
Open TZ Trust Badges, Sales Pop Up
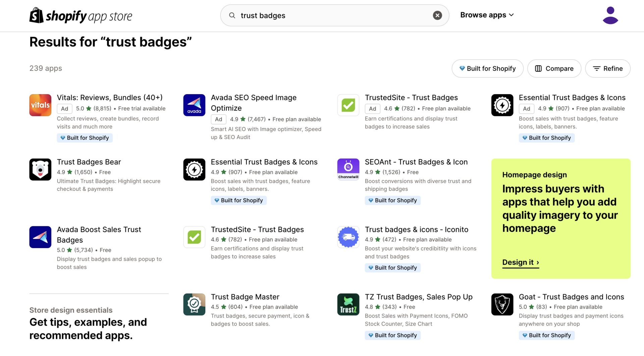pos(419,297)
